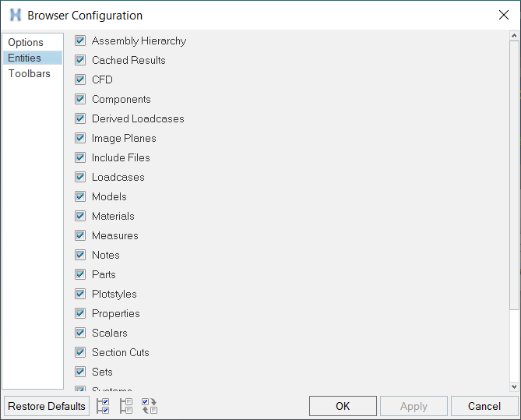Uncheck the Derived Loadcases checkbox
The image size is (521, 420).
click(80, 118)
